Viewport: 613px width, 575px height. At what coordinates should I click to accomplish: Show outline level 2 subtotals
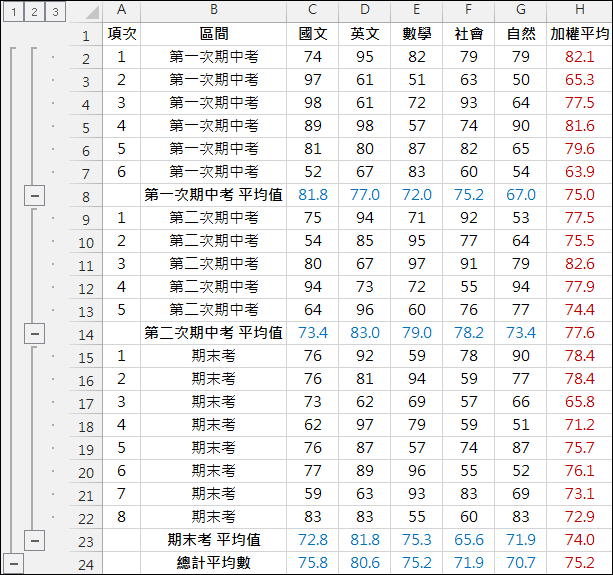(x=34, y=12)
